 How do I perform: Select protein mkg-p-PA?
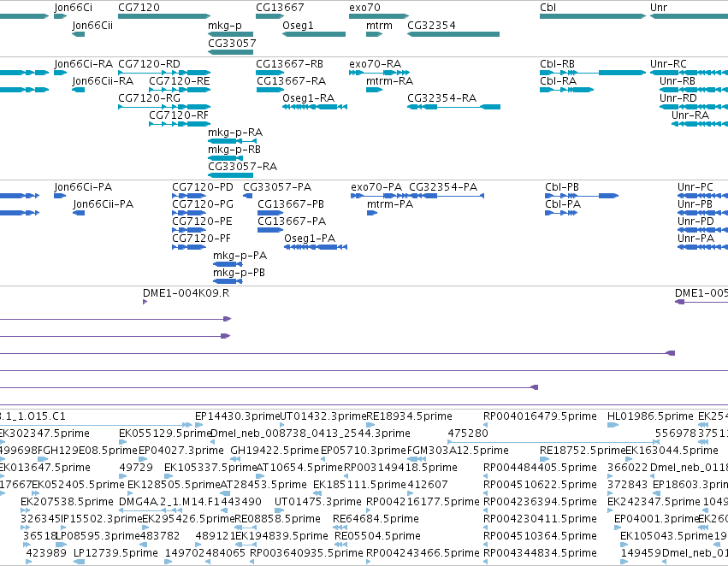click(x=240, y=256)
